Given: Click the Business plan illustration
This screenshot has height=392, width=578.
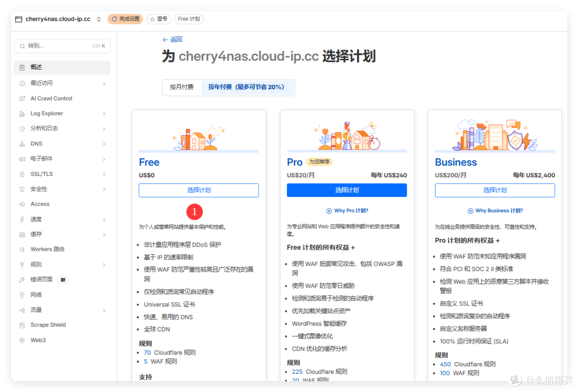Looking at the screenshot, I should (x=495, y=135).
